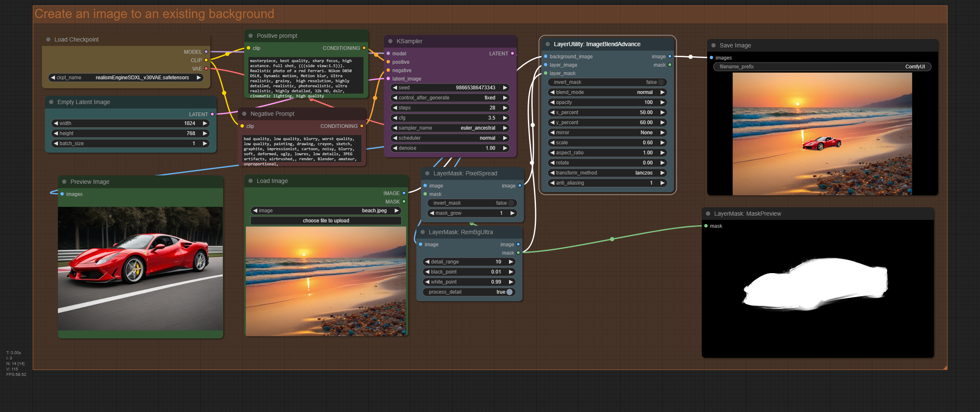The height and width of the screenshot is (412, 980).
Task: Click the filename_prefix ComfyUI field
Action: pyautogui.click(x=822, y=67)
